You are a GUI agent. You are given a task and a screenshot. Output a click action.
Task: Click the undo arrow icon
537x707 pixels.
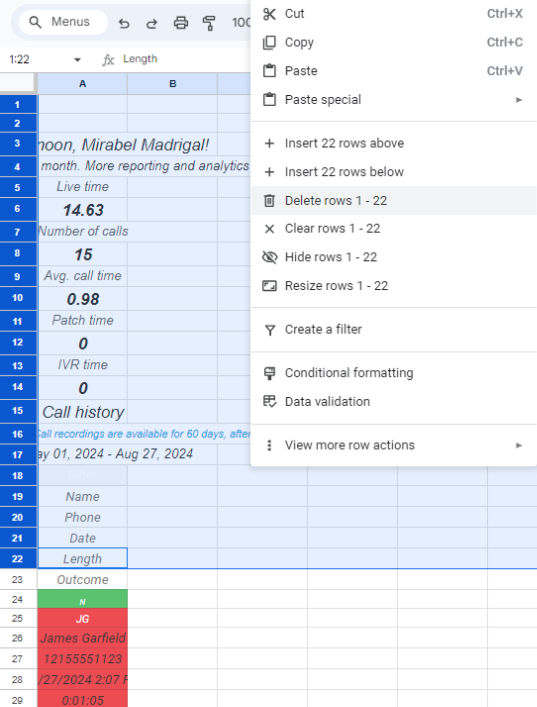click(124, 23)
